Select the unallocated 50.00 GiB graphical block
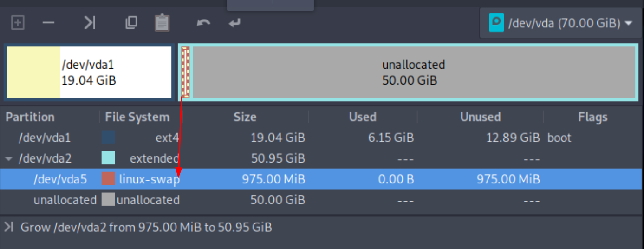The width and height of the screenshot is (644, 249). [414, 72]
